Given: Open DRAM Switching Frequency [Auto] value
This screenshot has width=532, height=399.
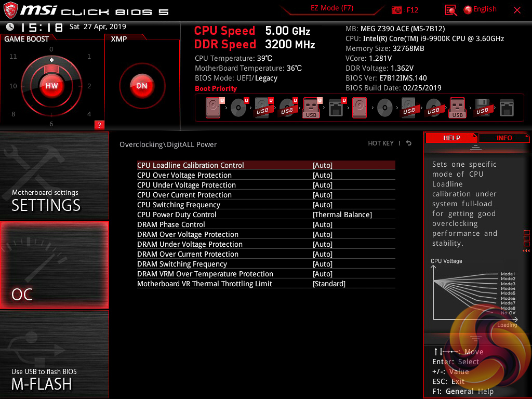Looking at the screenshot, I should (x=322, y=263).
